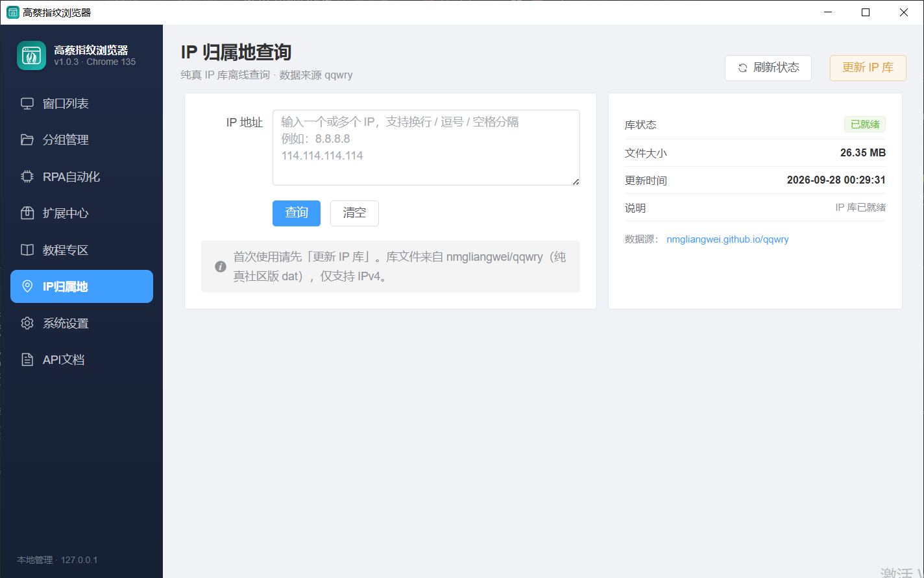924x578 pixels.
Task: Open the API文档 page
Action: point(82,359)
